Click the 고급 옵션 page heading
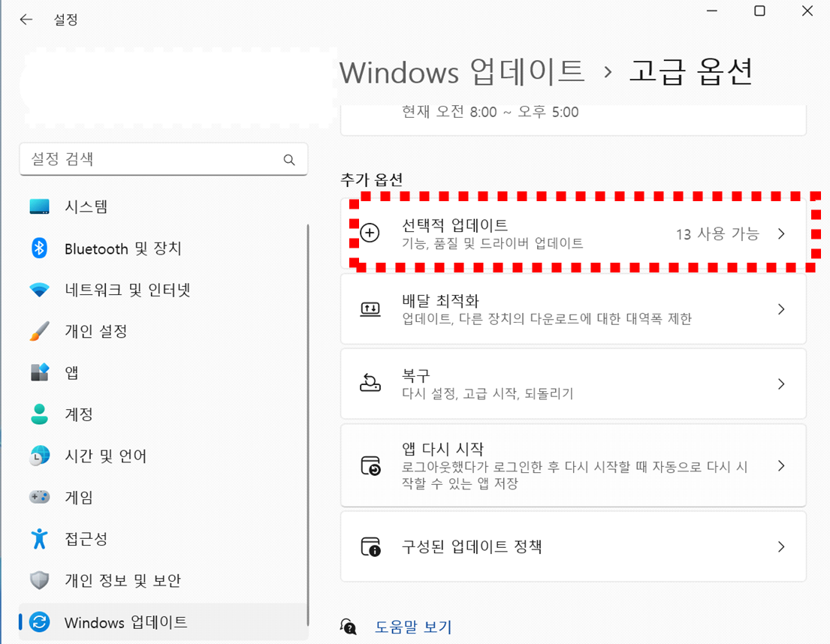The width and height of the screenshot is (830, 644). (690, 72)
